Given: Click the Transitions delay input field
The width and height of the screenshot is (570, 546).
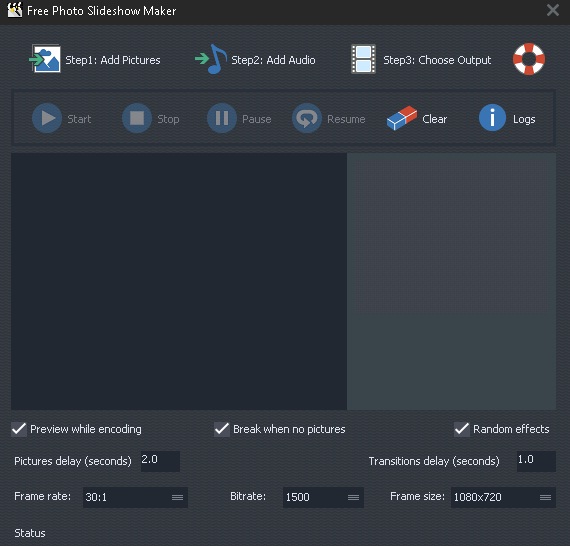Looking at the screenshot, I should pyautogui.click(x=536, y=461).
